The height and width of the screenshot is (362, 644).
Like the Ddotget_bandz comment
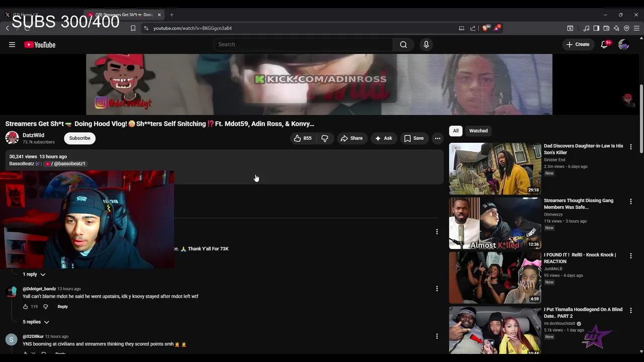click(x=25, y=307)
